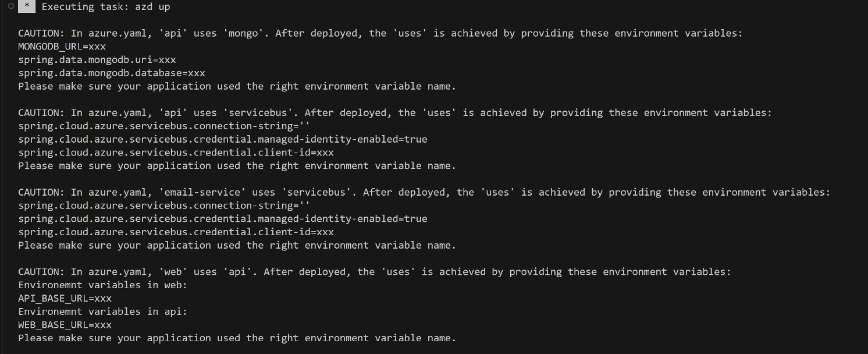Click managed-identity-enabled line under the email-service caution

click(223, 219)
